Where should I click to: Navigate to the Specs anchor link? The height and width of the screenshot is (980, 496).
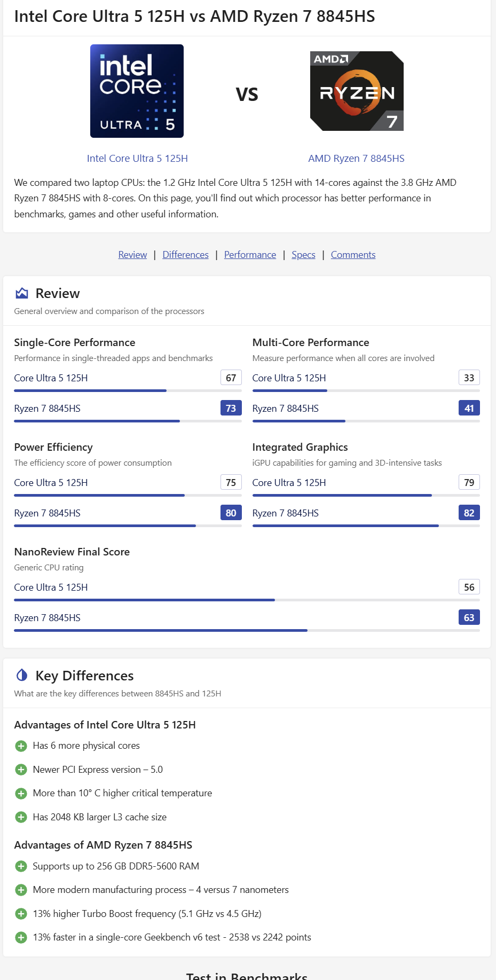(x=303, y=255)
